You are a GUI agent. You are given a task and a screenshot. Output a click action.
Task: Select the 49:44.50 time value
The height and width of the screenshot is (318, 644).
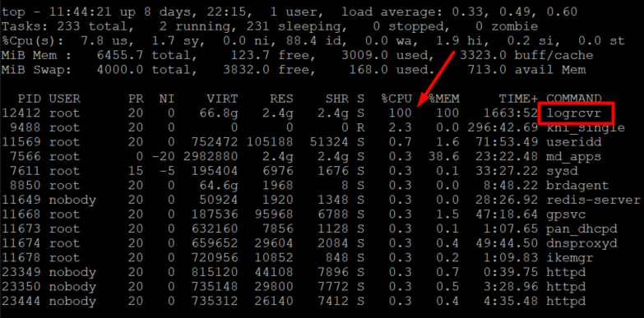[507, 244]
